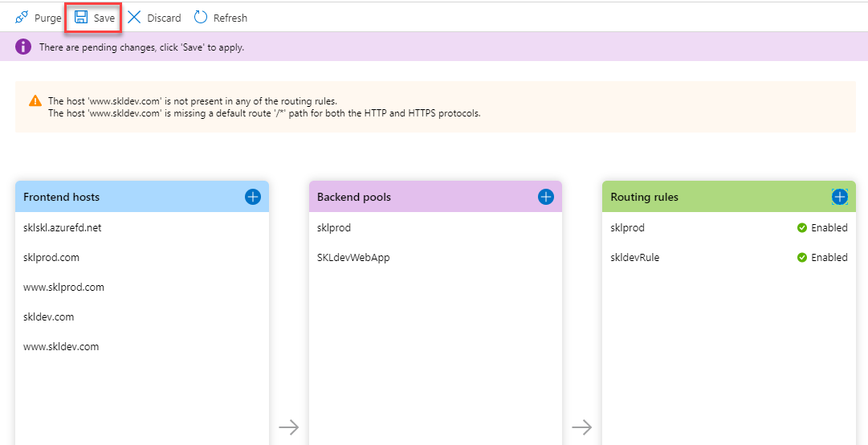868x445 pixels.
Task: Click the Save floppy disk icon
Action: [x=81, y=18]
